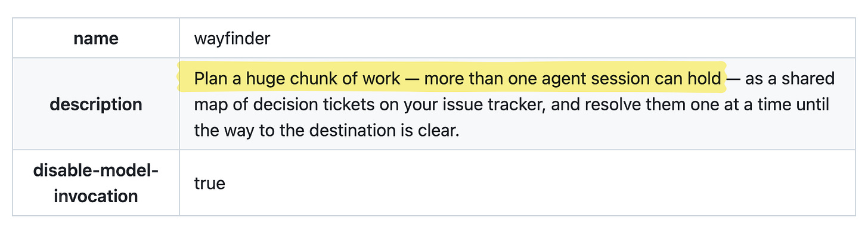Click the word "Plan" in the description
868x226 pixels.
click(208, 79)
